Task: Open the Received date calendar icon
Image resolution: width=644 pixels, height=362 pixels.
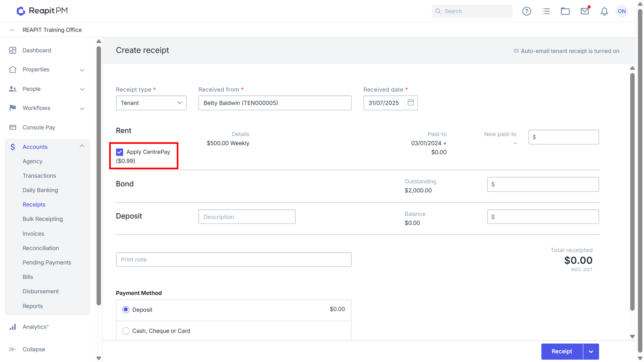Action: point(411,102)
